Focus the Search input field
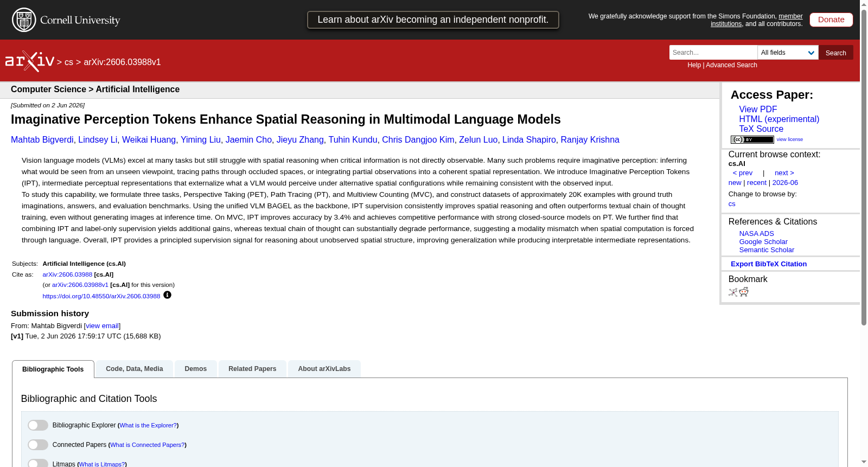The width and height of the screenshot is (868, 467). point(713,53)
